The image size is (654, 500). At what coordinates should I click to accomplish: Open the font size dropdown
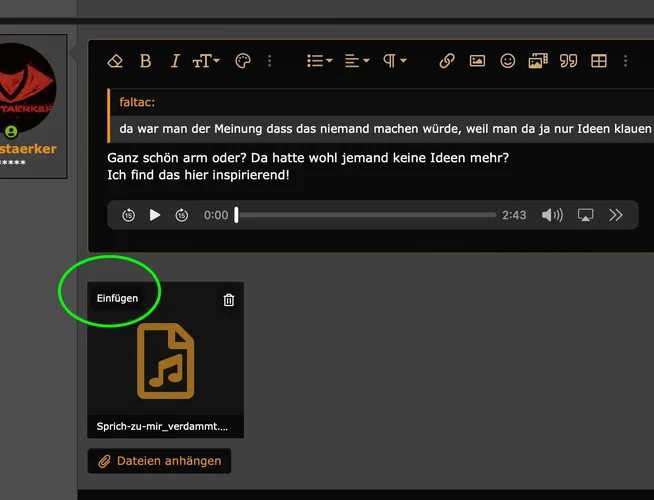point(206,61)
